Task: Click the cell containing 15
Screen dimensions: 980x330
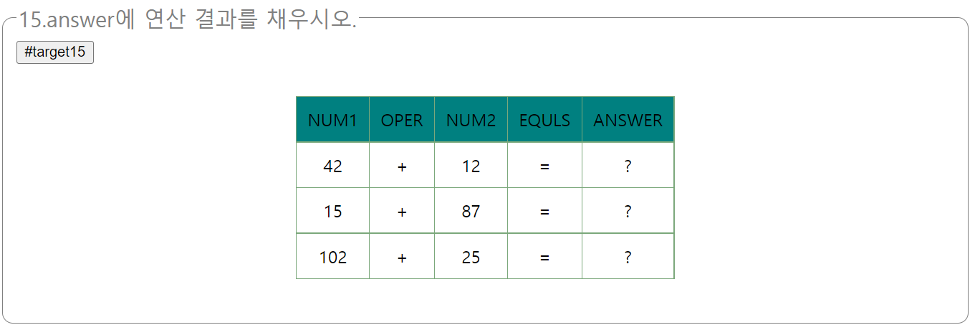Action: coord(332,211)
